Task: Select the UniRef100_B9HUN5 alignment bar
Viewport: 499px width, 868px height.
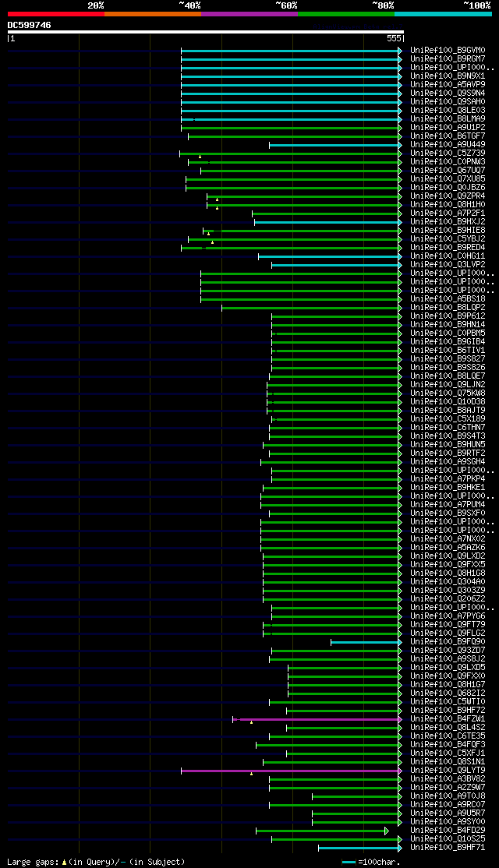Action: click(331, 446)
